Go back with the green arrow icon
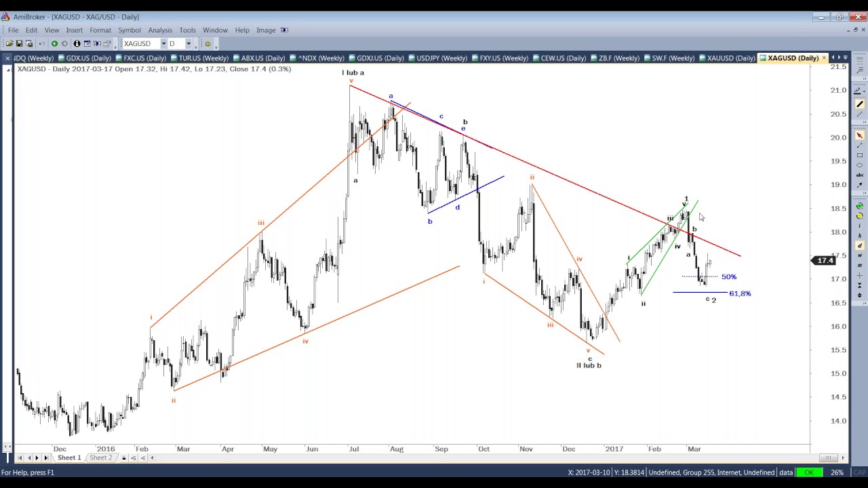The width and height of the screenshot is (868, 488). tap(54, 44)
